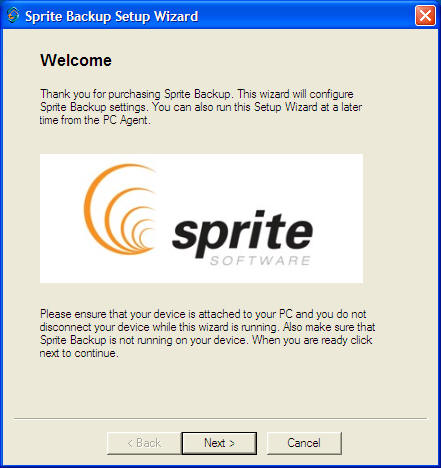Click the Welcome heading
Screen dimensions: 441x468
(x=76, y=61)
